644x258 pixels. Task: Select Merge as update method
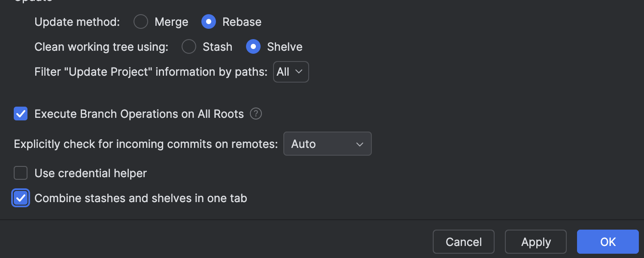(x=141, y=22)
